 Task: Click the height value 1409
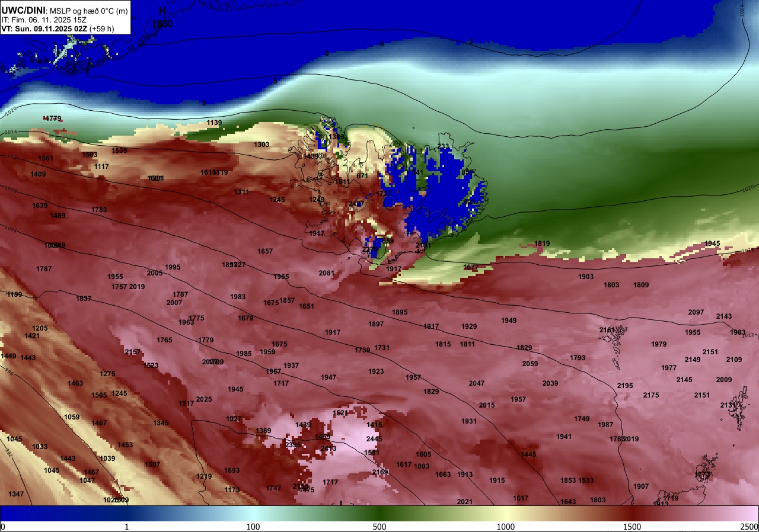(38, 174)
